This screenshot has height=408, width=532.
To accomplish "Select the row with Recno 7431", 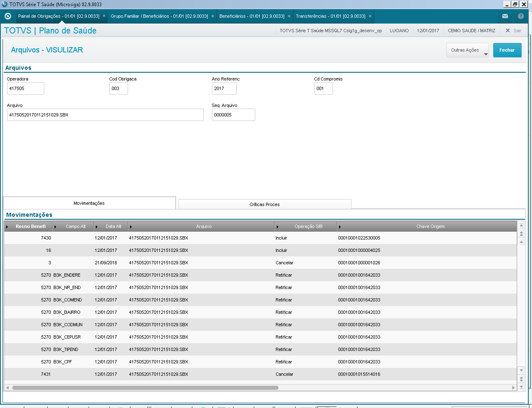I will [x=260, y=374].
